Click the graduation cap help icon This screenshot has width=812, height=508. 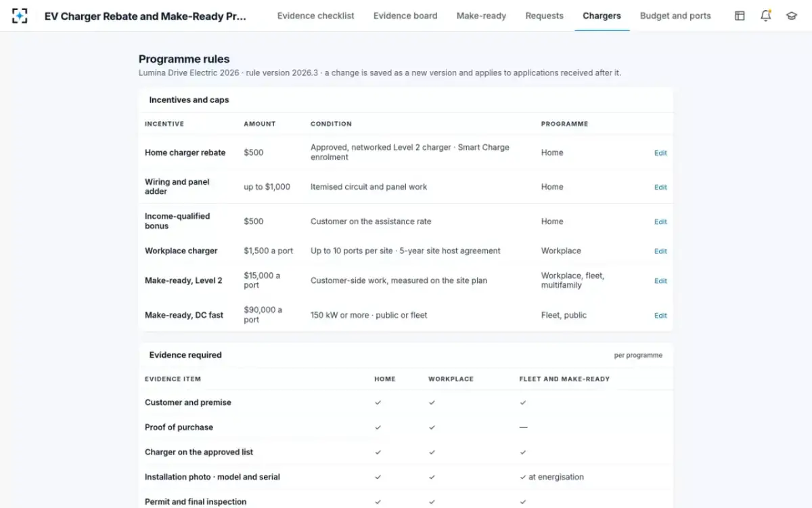(x=791, y=16)
